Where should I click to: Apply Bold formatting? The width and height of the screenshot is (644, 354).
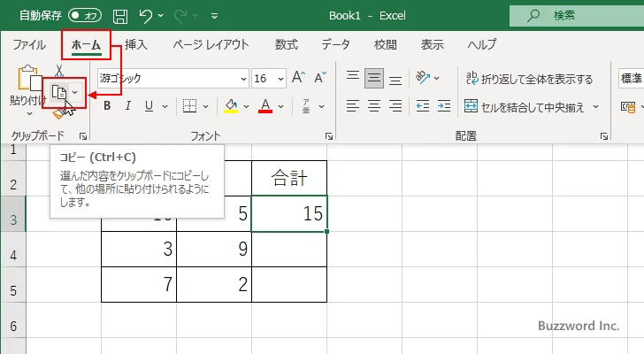pos(107,106)
